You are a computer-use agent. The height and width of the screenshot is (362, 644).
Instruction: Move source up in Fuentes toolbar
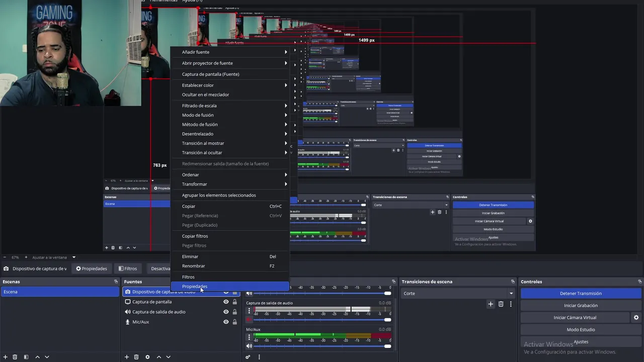[x=159, y=357]
